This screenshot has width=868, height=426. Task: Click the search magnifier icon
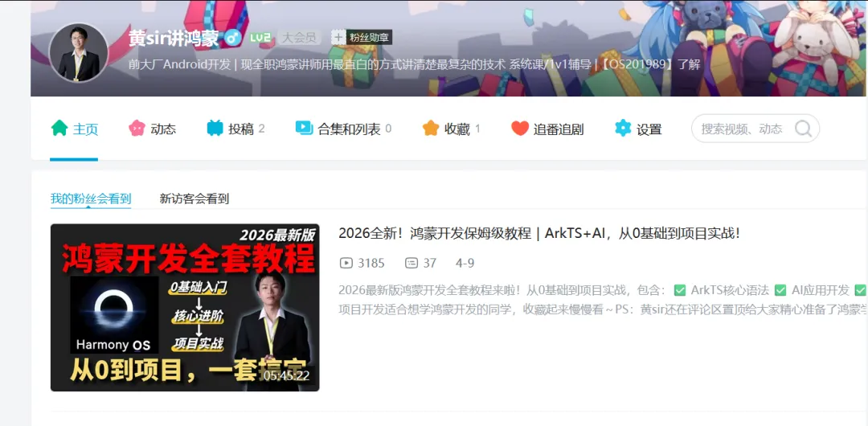803,129
